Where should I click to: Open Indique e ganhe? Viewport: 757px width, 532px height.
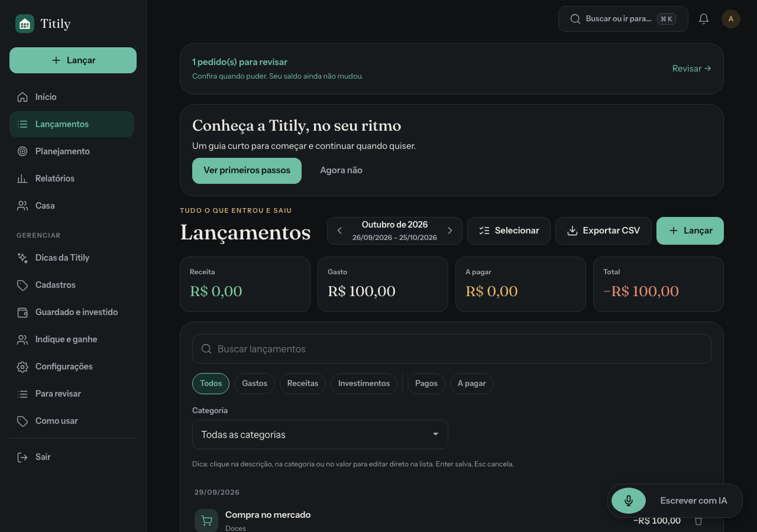click(x=72, y=339)
